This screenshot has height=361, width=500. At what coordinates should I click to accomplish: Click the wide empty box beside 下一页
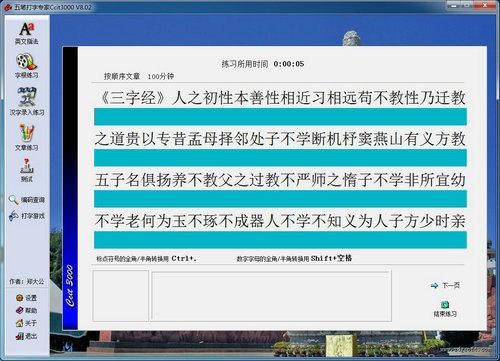271,296
